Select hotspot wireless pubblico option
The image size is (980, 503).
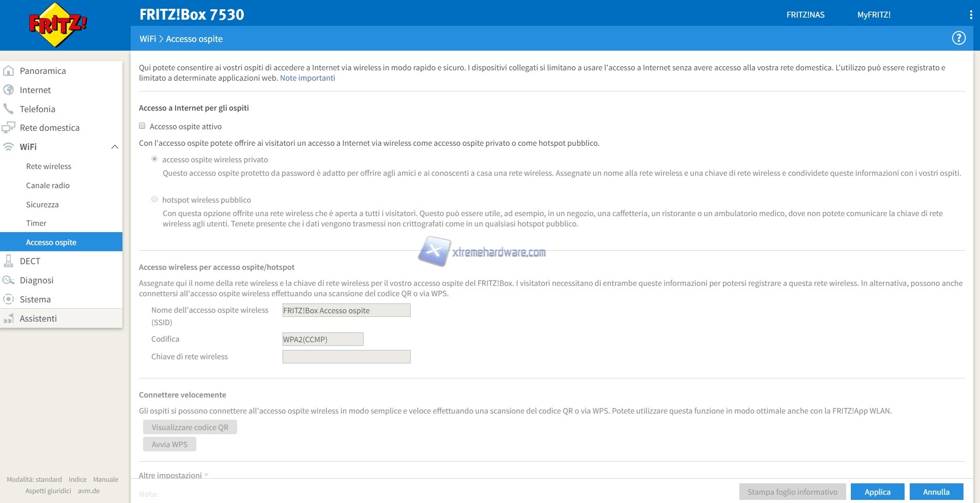pos(154,200)
